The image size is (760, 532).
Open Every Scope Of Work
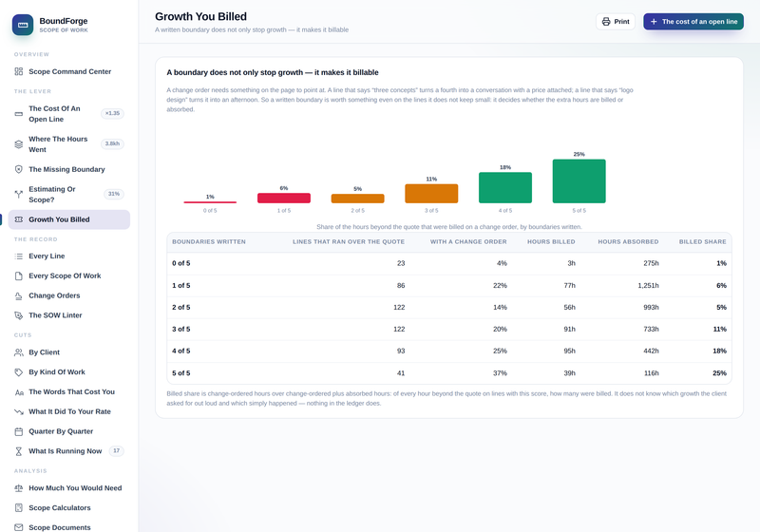click(69, 276)
